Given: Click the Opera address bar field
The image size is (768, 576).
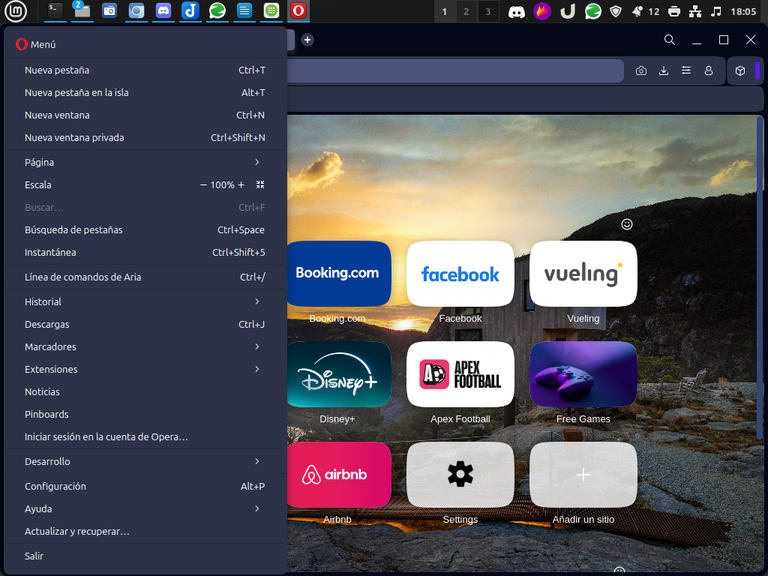Looking at the screenshot, I should [455, 71].
